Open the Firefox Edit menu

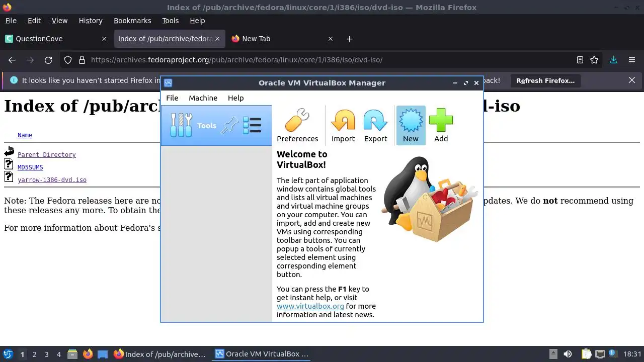pos(34,21)
